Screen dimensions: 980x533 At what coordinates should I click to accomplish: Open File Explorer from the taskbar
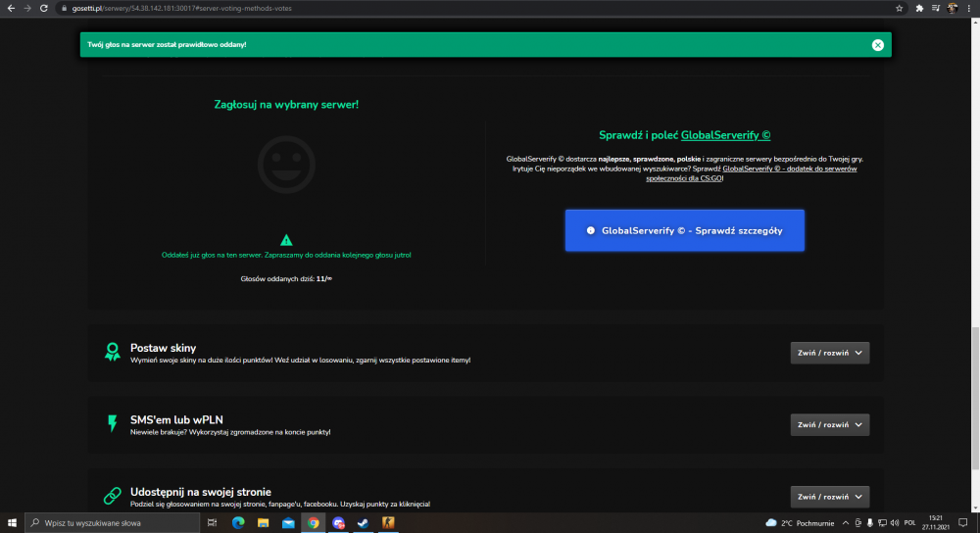click(263, 522)
